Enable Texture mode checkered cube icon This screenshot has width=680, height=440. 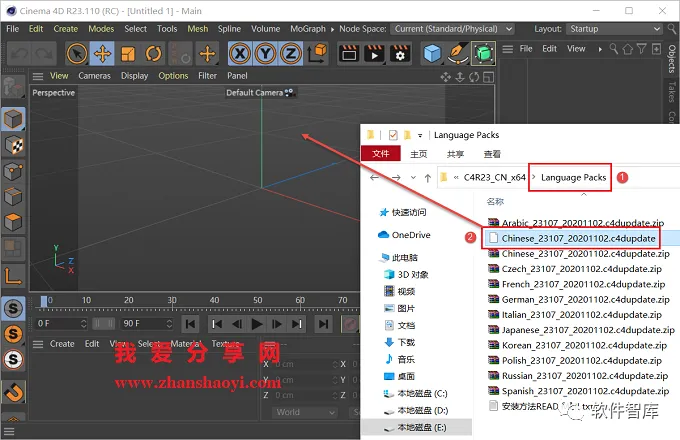coord(13,145)
